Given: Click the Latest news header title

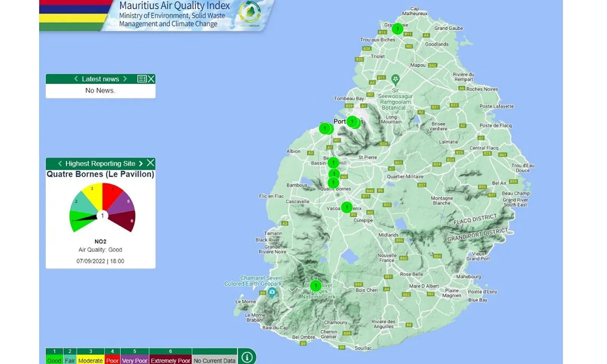Looking at the screenshot, I should pos(100,79).
